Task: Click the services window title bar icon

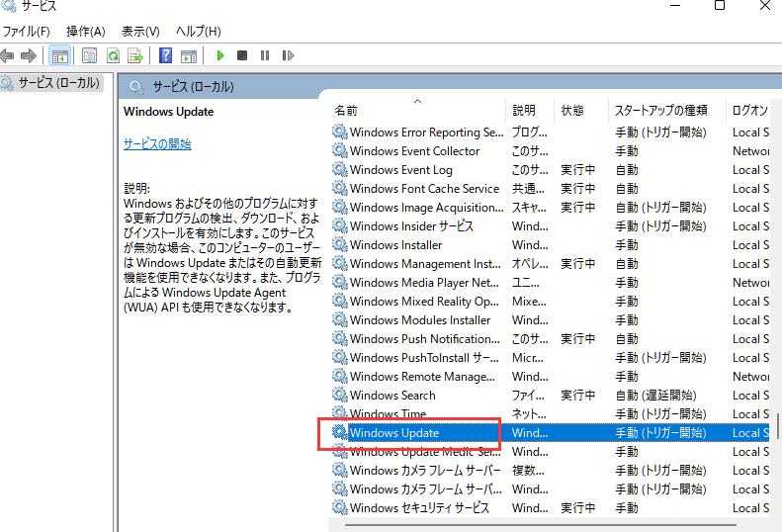Action: [9, 6]
